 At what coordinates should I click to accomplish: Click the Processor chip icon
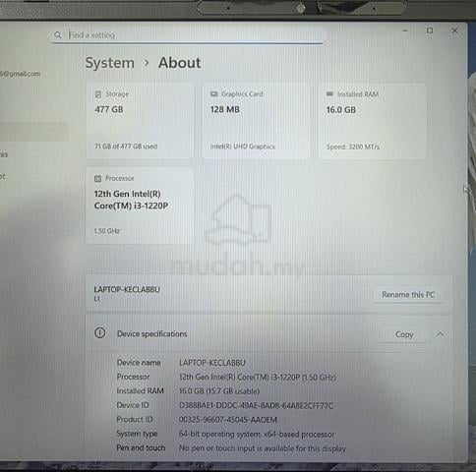point(97,178)
